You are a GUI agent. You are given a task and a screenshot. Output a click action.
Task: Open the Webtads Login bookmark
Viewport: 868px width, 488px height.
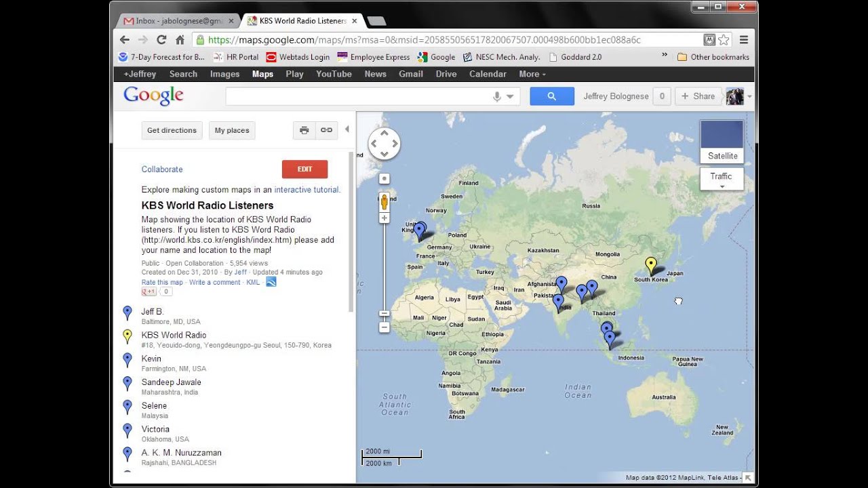[x=298, y=57]
